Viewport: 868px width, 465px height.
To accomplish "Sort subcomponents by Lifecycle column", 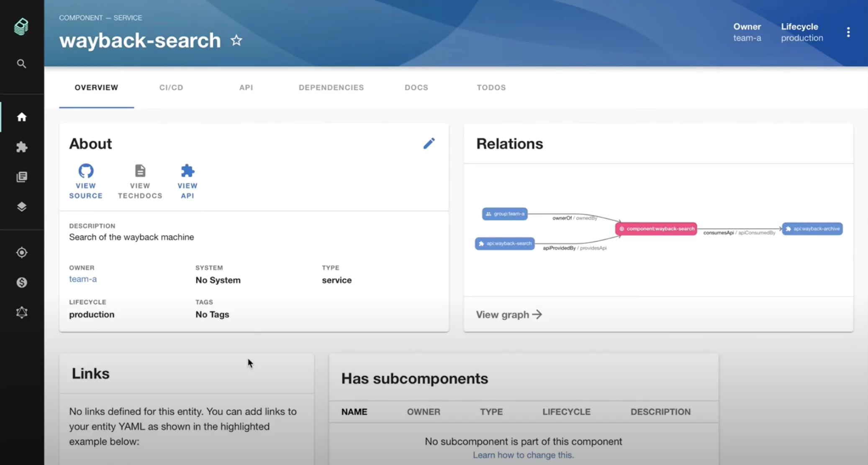I will tap(566, 412).
